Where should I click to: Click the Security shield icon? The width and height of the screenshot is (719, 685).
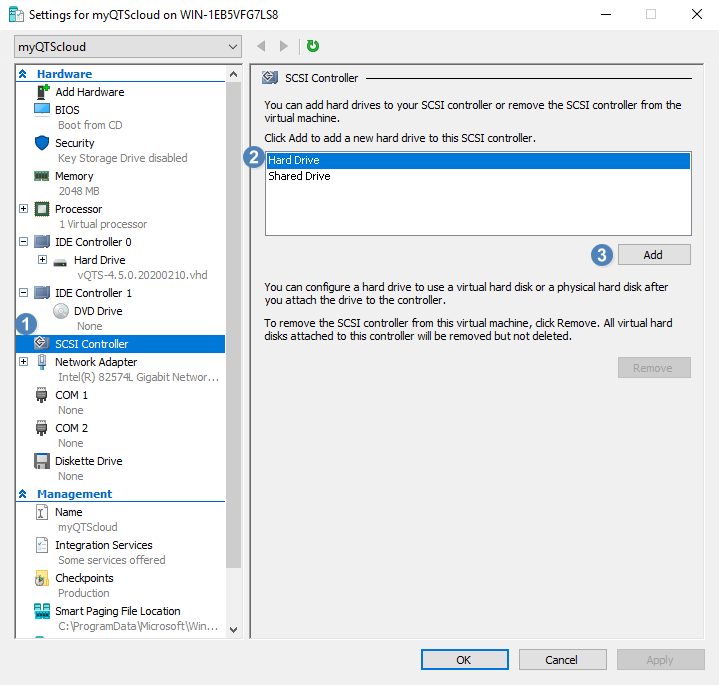click(42, 143)
